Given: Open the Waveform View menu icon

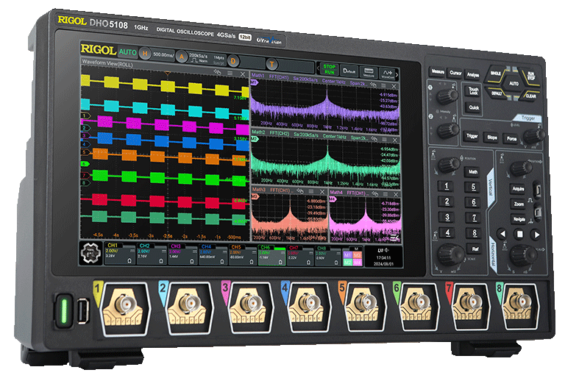Looking at the screenshot, I should 230,73.
